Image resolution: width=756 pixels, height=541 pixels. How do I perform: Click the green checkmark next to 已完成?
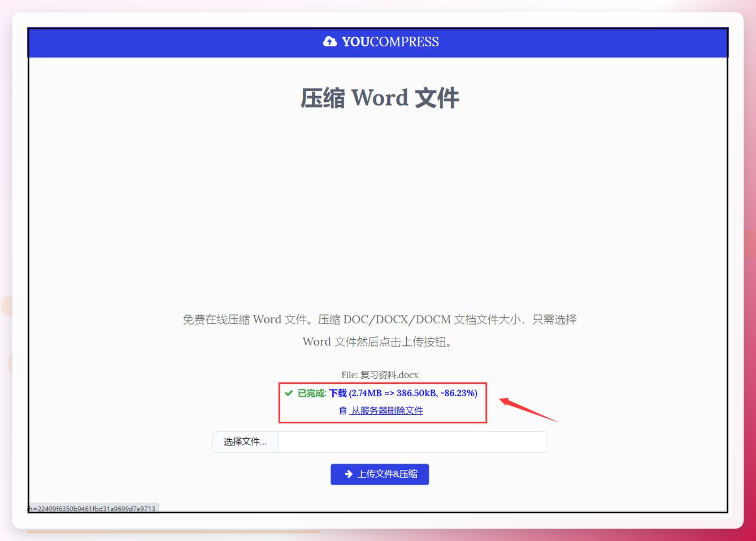289,393
